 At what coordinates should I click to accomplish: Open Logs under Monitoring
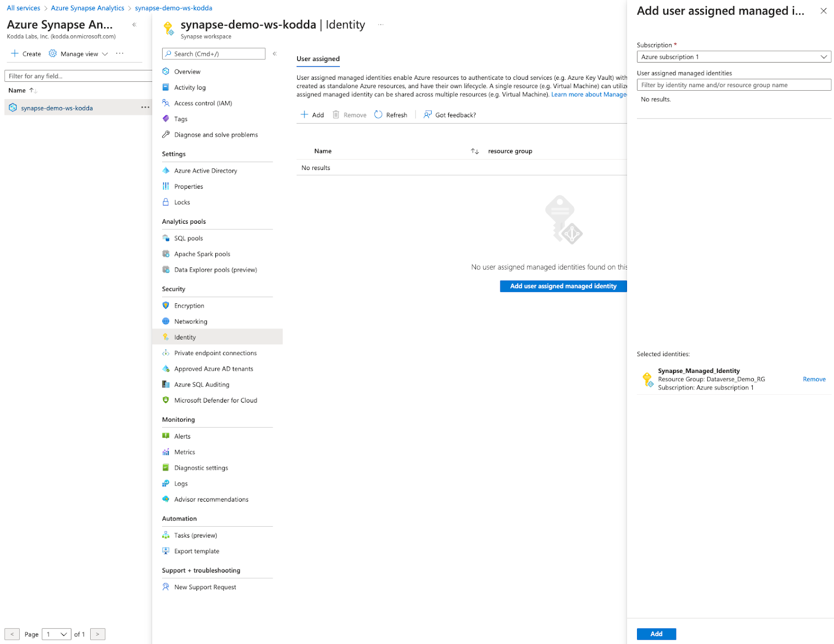tap(181, 483)
